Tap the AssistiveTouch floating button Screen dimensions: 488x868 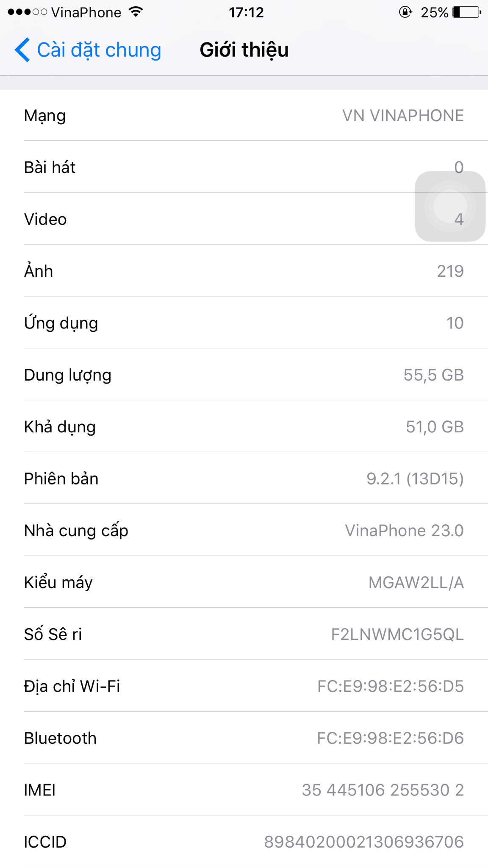(x=449, y=206)
